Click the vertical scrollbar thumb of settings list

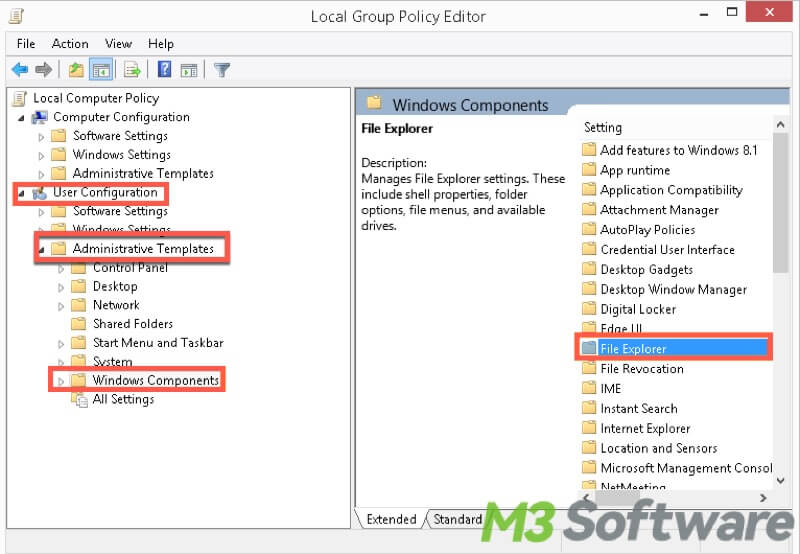coord(780,203)
